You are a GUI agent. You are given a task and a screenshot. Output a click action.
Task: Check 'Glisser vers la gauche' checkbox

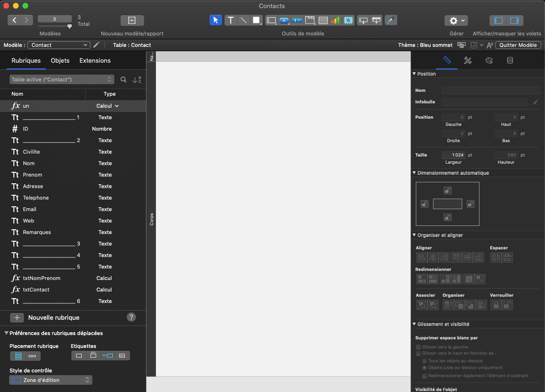(418, 347)
